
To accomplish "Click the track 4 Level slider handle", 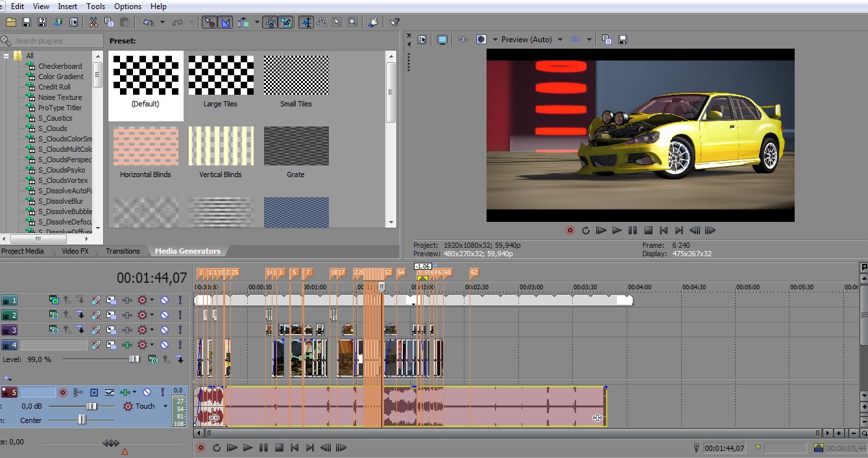I will pos(134,359).
